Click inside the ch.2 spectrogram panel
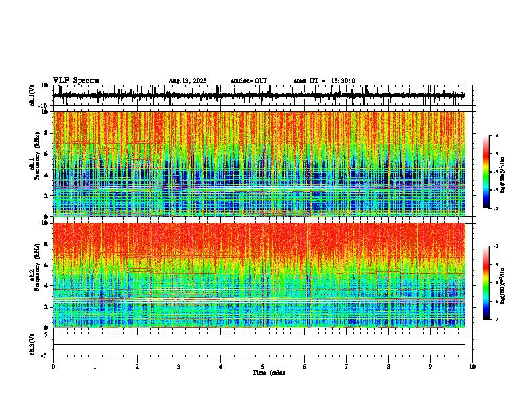 click(259, 275)
